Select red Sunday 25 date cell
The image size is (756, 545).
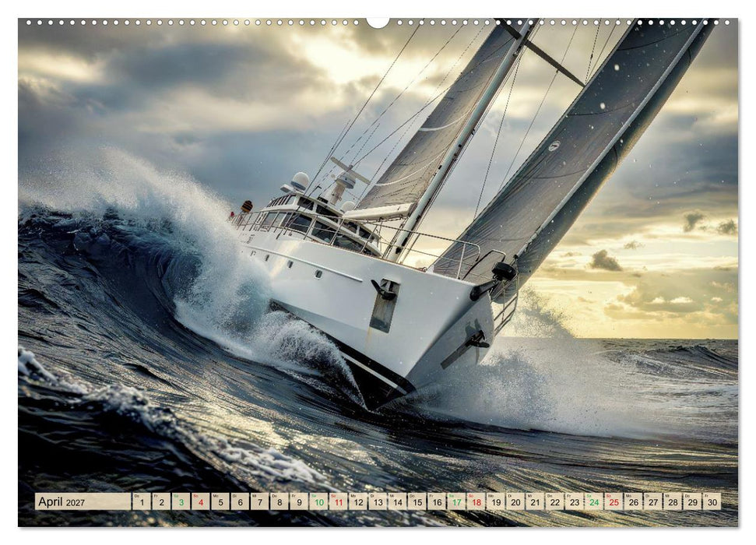pos(614,501)
